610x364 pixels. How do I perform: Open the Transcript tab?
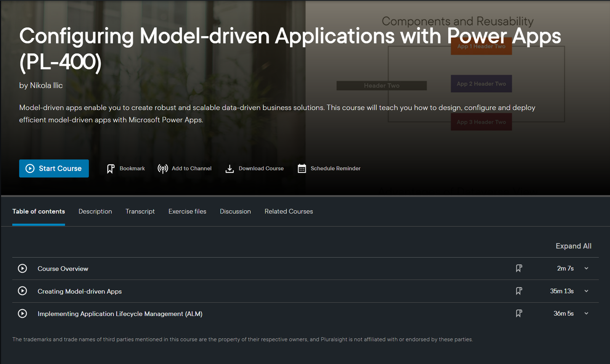pos(140,211)
